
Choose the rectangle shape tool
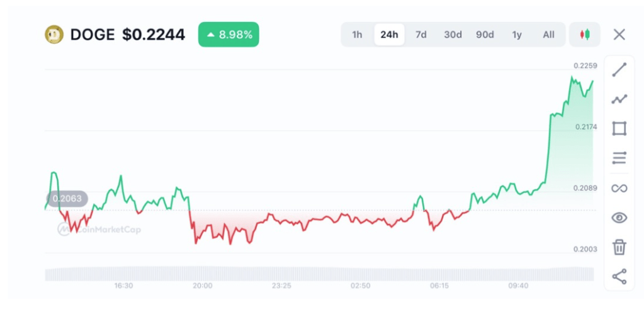(x=619, y=129)
